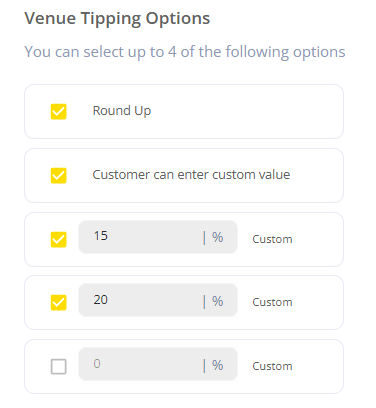
Task: Click the percent symbol in the 0 field
Action: [x=218, y=365]
